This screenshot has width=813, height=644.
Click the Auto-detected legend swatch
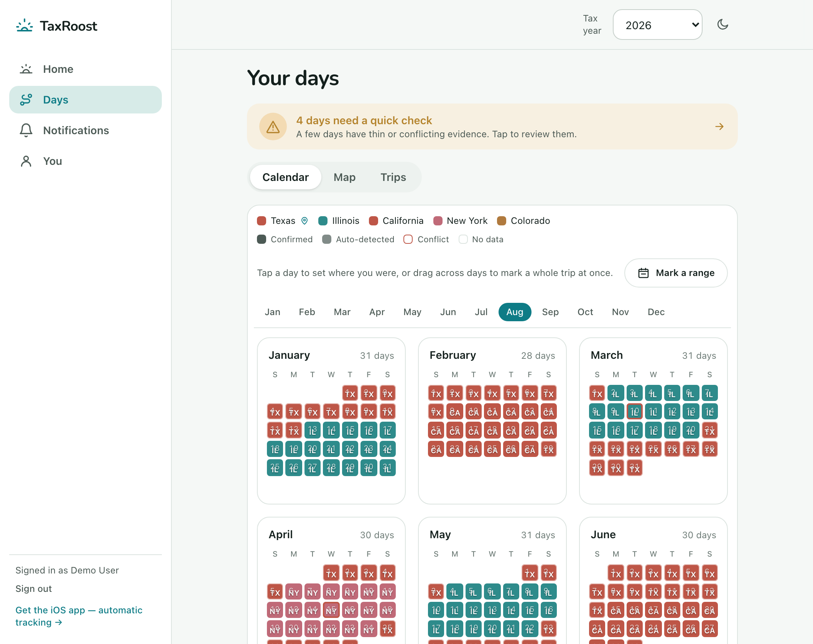(327, 239)
